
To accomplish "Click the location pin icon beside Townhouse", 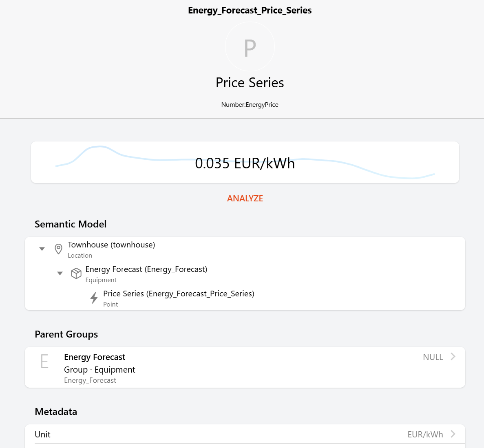I will (59, 249).
